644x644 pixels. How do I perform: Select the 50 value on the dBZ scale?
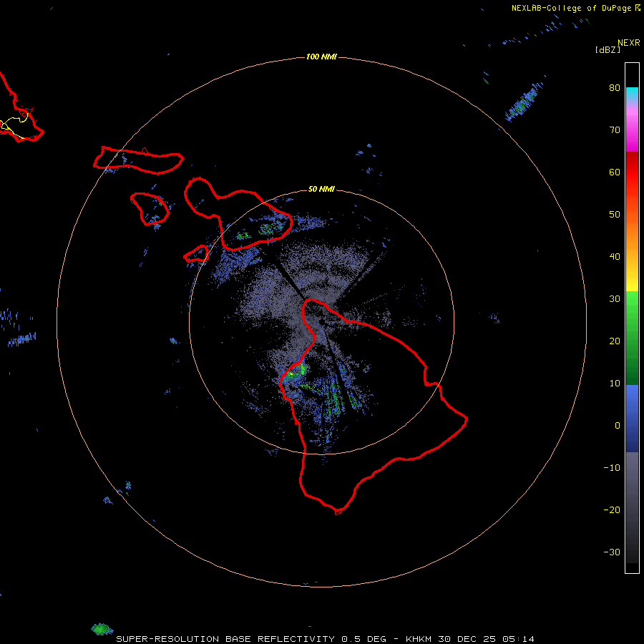[615, 215]
